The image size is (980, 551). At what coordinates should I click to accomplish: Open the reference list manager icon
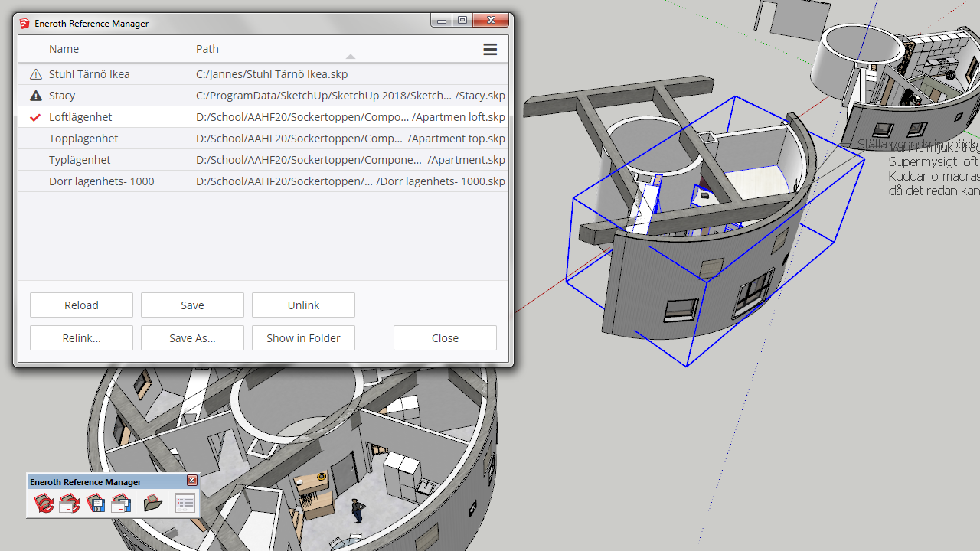[183, 503]
